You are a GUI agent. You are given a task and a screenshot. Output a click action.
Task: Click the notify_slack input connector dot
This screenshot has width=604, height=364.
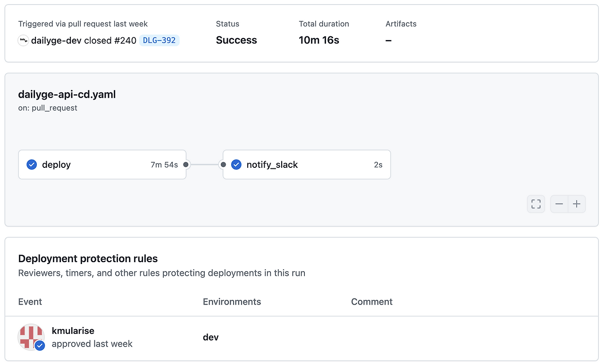tap(223, 165)
